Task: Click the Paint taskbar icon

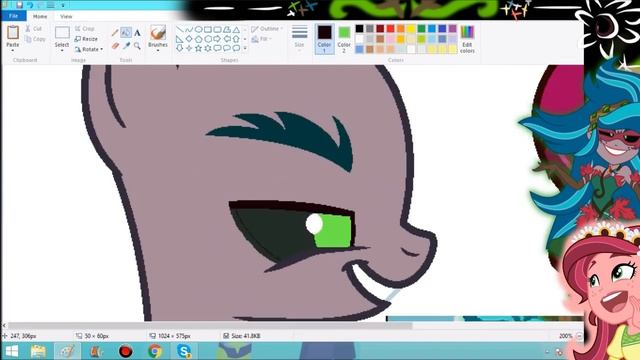Action: 67,351
